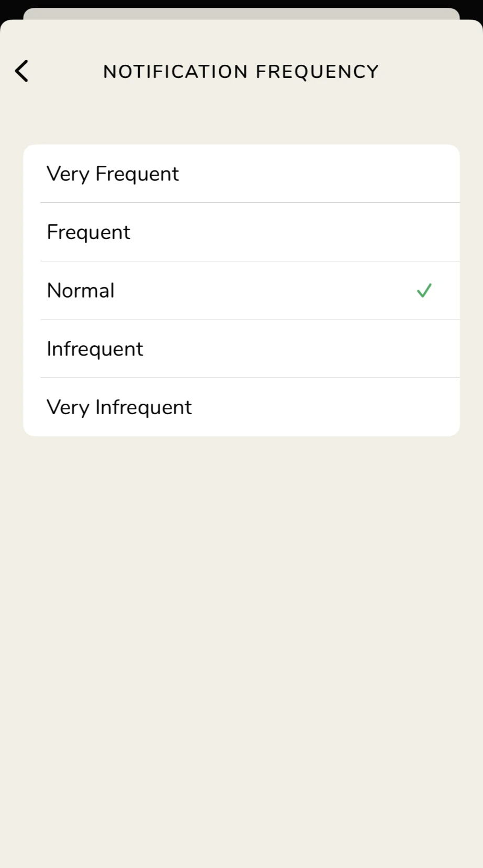Select the Normal frequency row

coord(241,290)
